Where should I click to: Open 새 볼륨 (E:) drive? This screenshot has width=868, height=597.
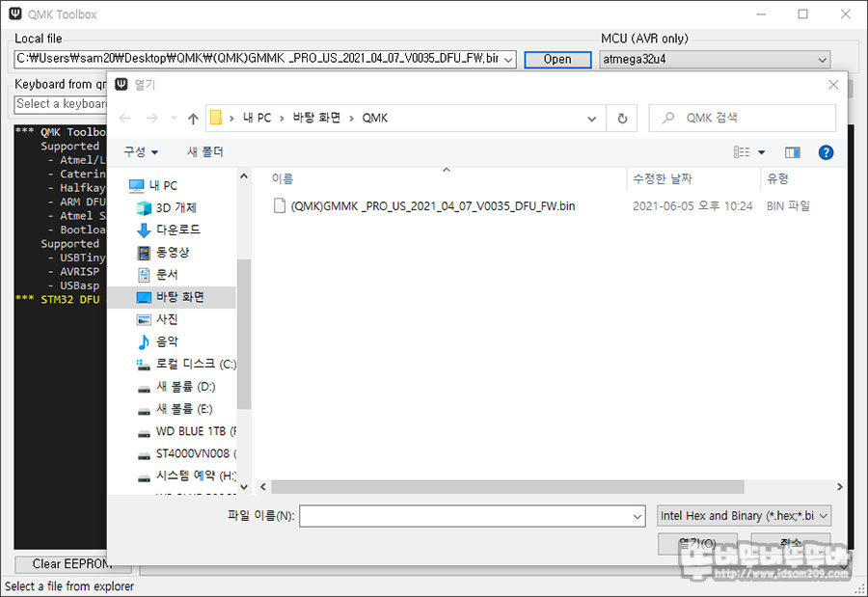point(175,409)
